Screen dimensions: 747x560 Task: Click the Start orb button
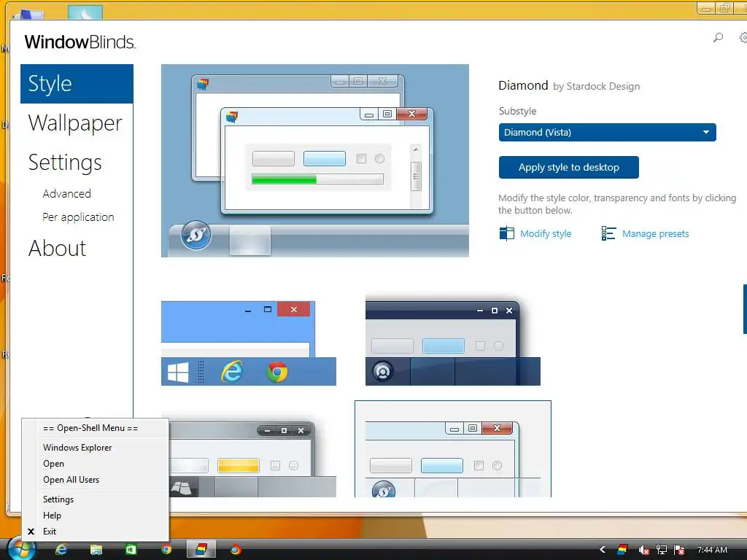click(21, 549)
